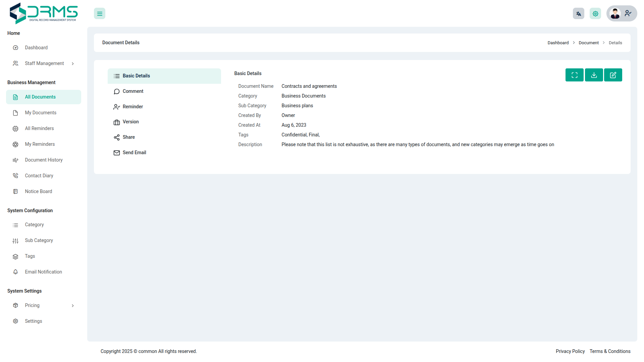Open the Send Email tab
Image resolution: width=644 pixels, height=362 pixels.
pos(134,153)
